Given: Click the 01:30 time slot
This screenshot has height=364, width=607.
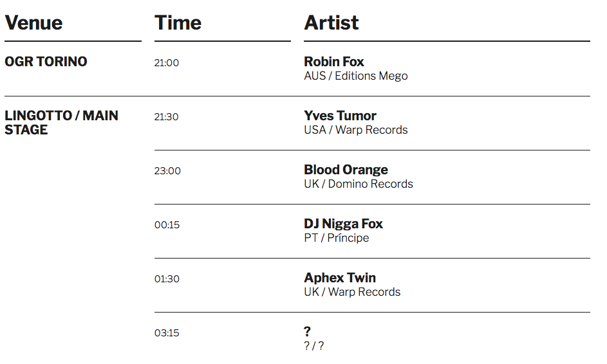Looking at the screenshot, I should pos(167,279).
